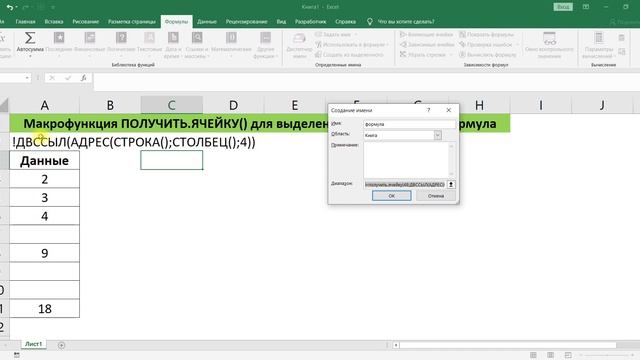Open the AutoSum dropdown arrow
This screenshot has height=360, width=640.
coord(30,56)
